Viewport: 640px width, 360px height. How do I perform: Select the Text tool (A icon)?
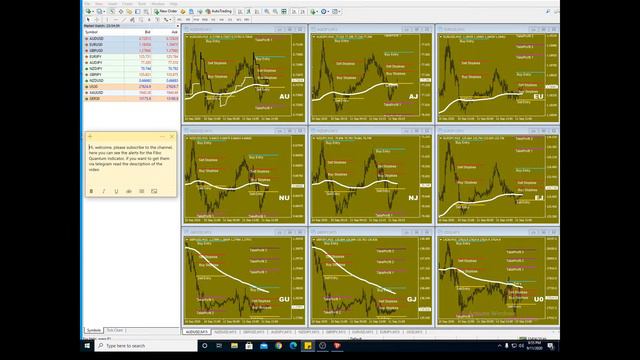point(149,19)
